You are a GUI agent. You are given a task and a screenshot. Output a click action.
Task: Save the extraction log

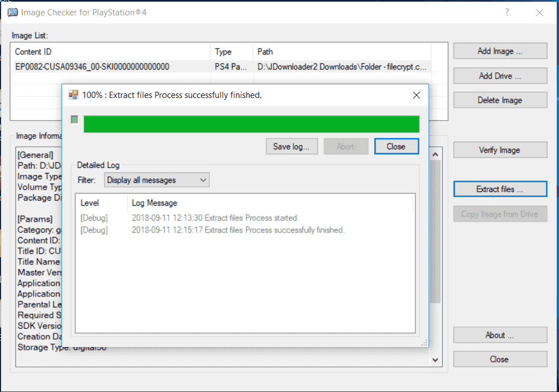click(292, 146)
